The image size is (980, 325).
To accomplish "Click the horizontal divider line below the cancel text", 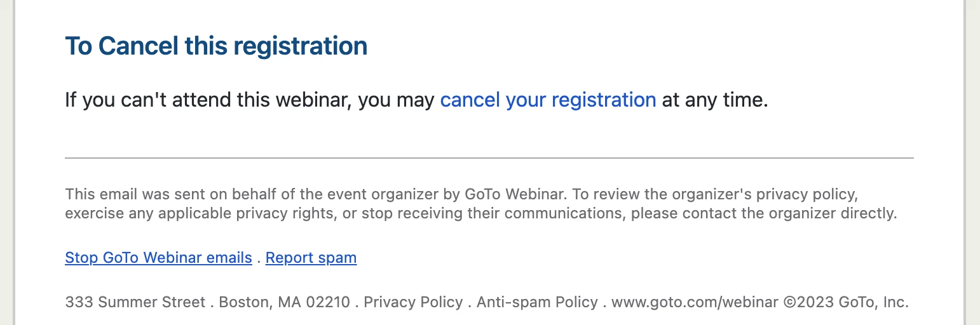I will 489,157.
